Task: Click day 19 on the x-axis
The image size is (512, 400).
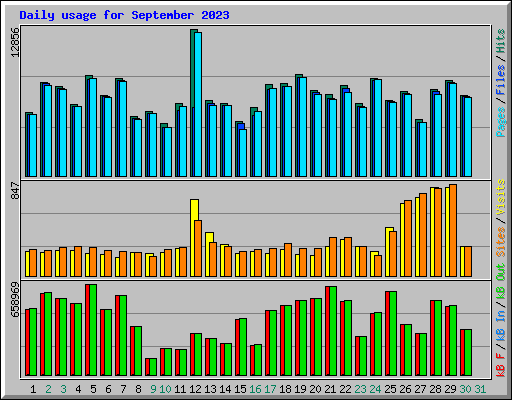Action: 300,389
